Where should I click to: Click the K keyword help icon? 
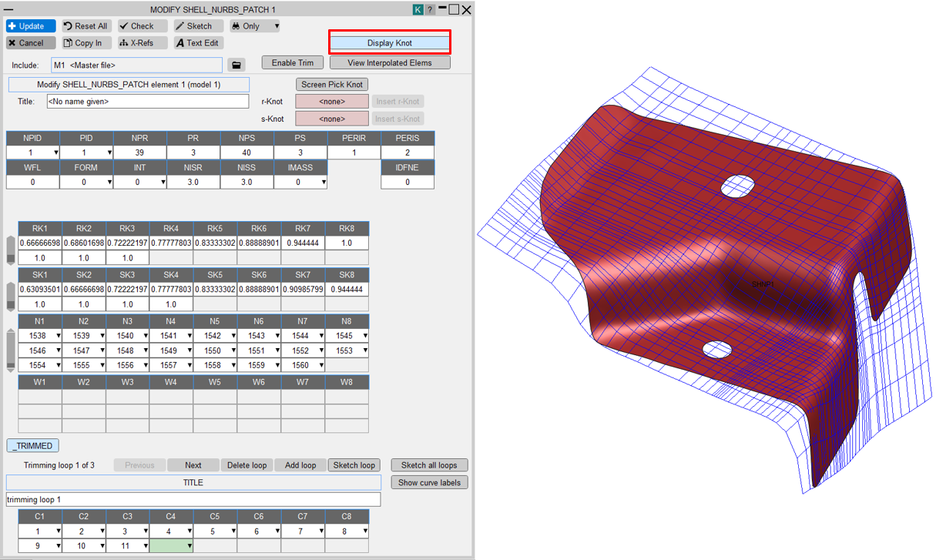point(418,10)
